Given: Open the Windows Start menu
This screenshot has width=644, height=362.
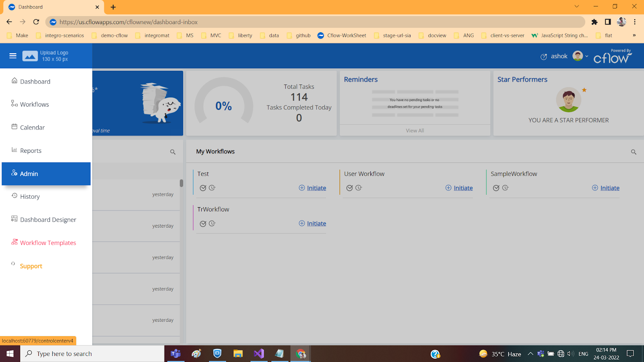Looking at the screenshot, I should click(10, 354).
